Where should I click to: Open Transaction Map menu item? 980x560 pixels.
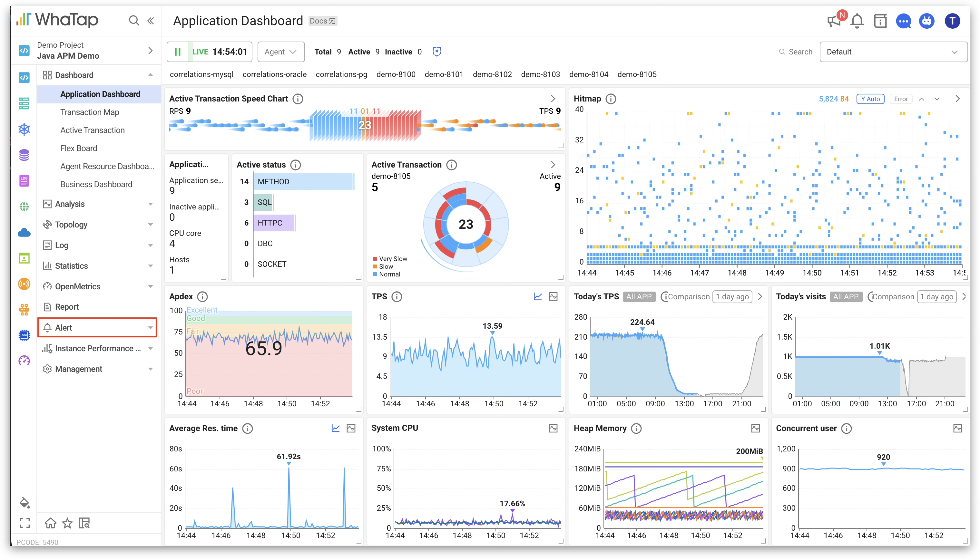click(90, 112)
